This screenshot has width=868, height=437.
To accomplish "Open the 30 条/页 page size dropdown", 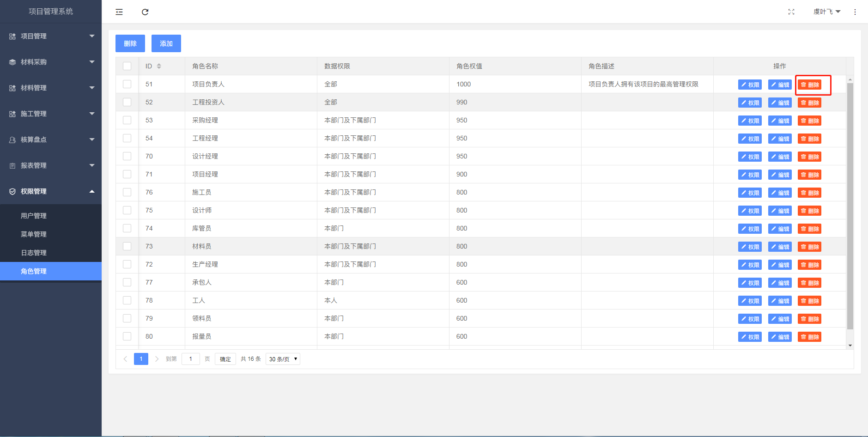I will 283,359.
